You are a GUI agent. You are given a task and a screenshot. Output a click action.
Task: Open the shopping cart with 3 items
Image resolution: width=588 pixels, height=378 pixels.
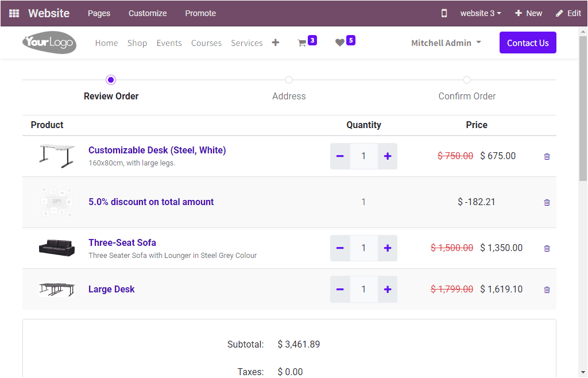[x=303, y=42]
